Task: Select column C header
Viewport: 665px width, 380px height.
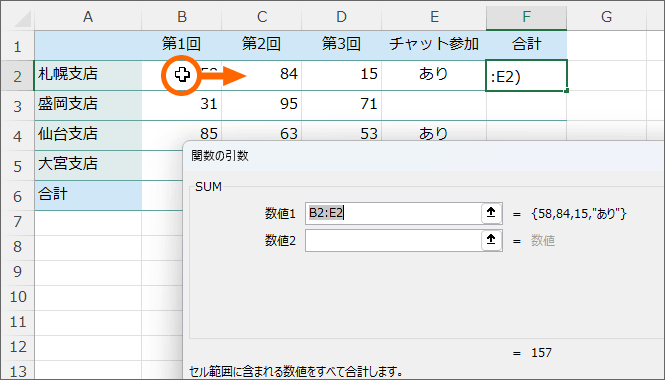Action: coord(262,17)
